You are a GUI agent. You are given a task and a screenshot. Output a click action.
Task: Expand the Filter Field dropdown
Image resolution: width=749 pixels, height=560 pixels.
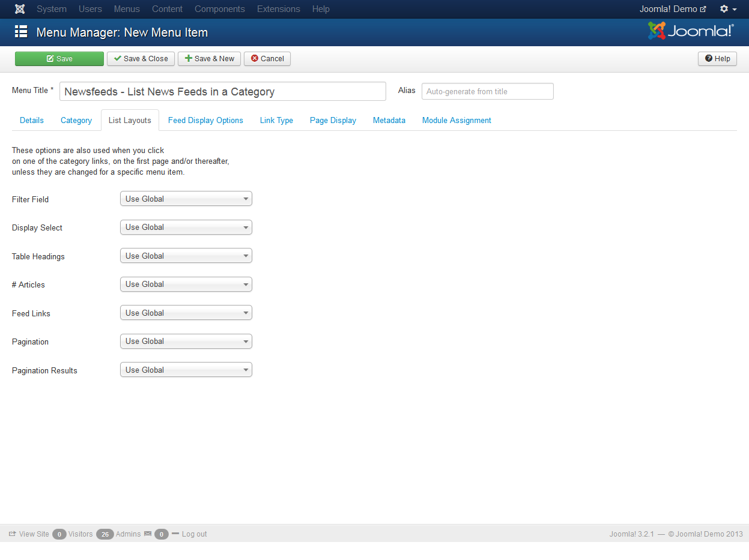coord(186,199)
